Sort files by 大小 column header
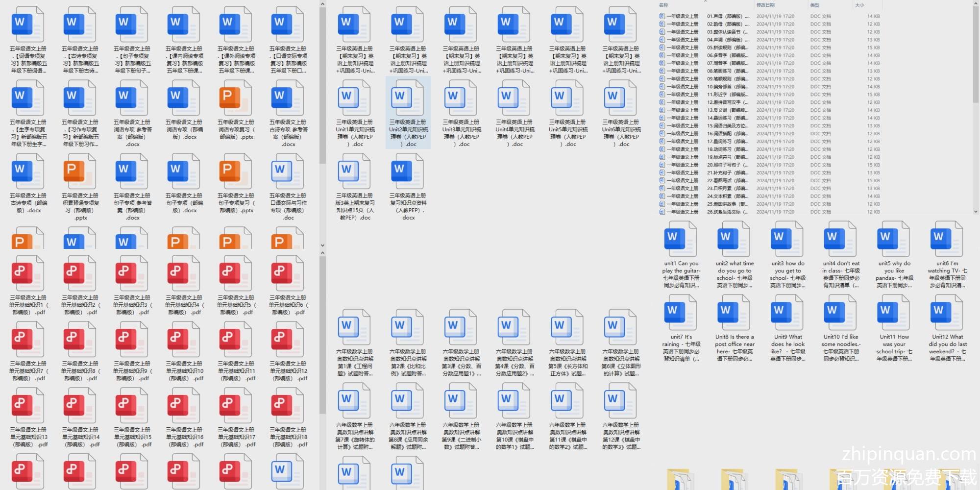 coord(859,5)
